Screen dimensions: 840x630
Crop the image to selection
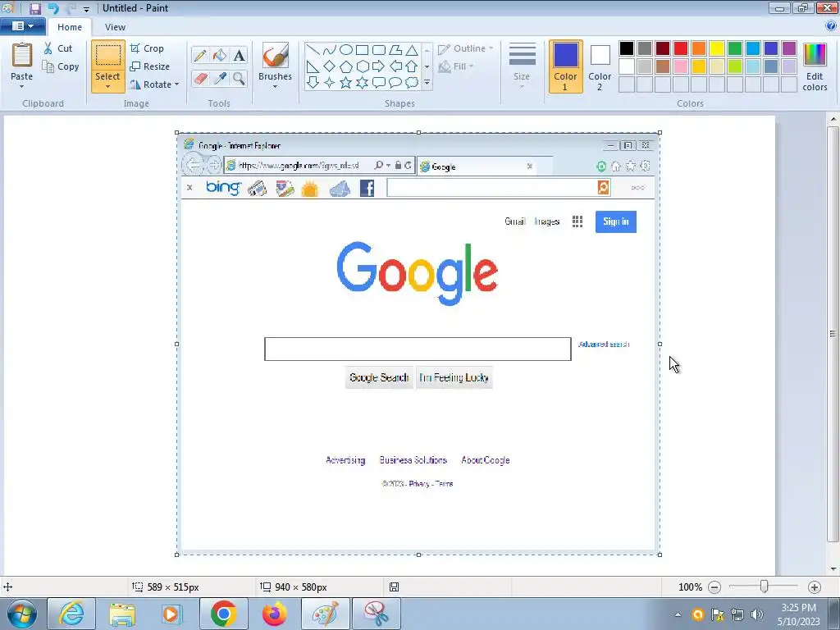(x=147, y=48)
